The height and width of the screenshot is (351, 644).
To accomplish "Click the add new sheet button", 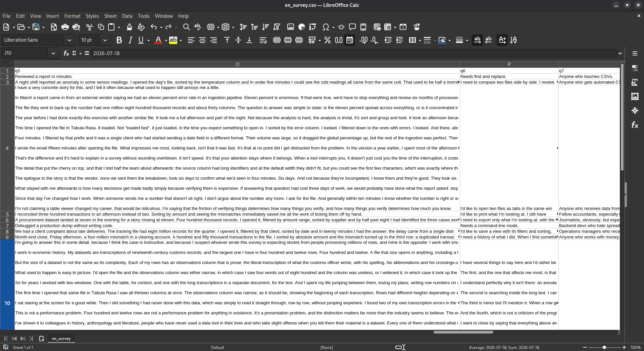I will click(42, 339).
